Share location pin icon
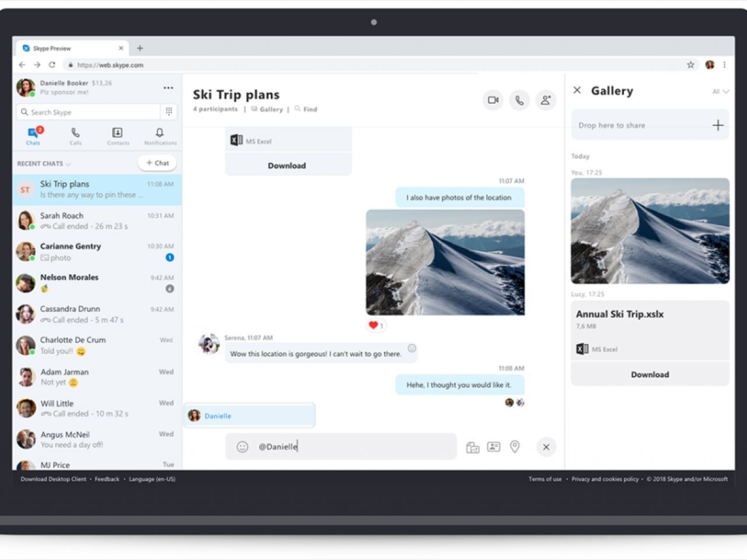This screenshot has height=560, width=747. tap(515, 447)
